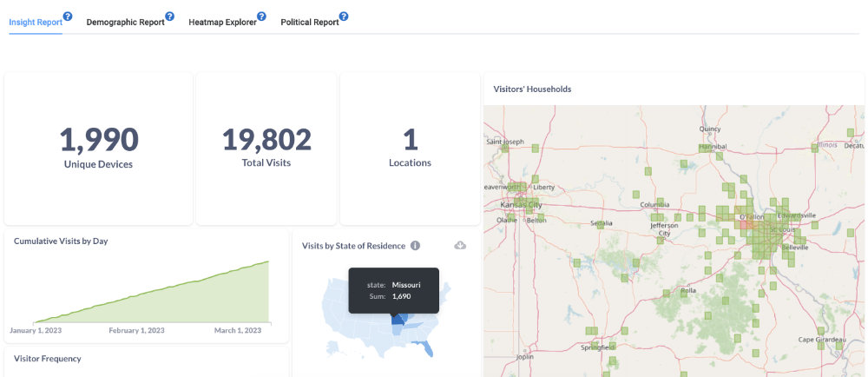Screen dimensions: 868x377
Task: Click the Visitor Frequency panel heading
Action: click(x=48, y=358)
